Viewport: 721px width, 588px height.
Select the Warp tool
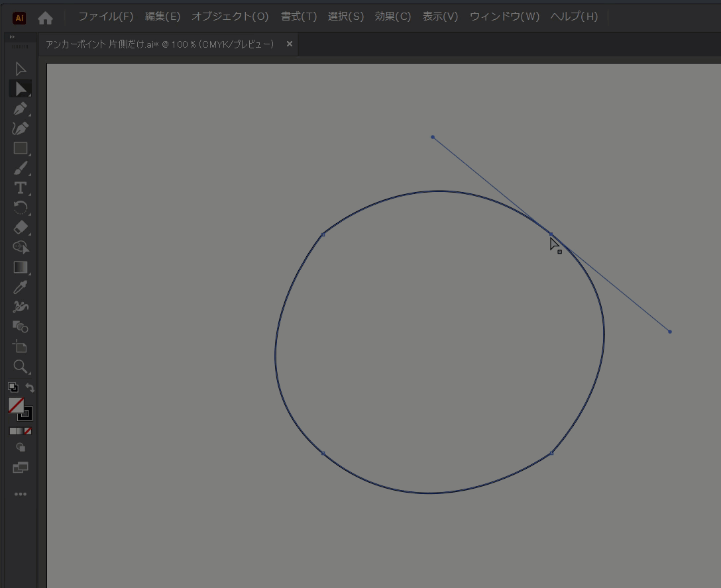(21, 307)
